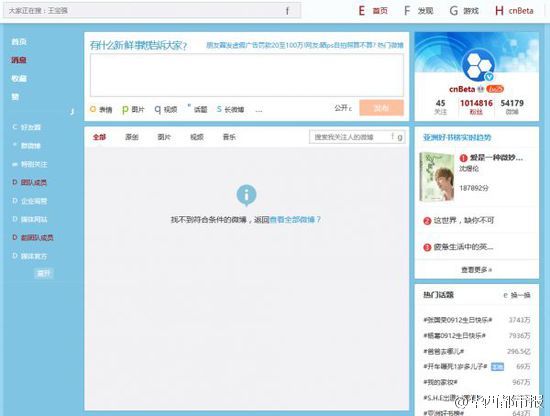
Task: Open the 54179 微博 posts count
Action: point(512,107)
